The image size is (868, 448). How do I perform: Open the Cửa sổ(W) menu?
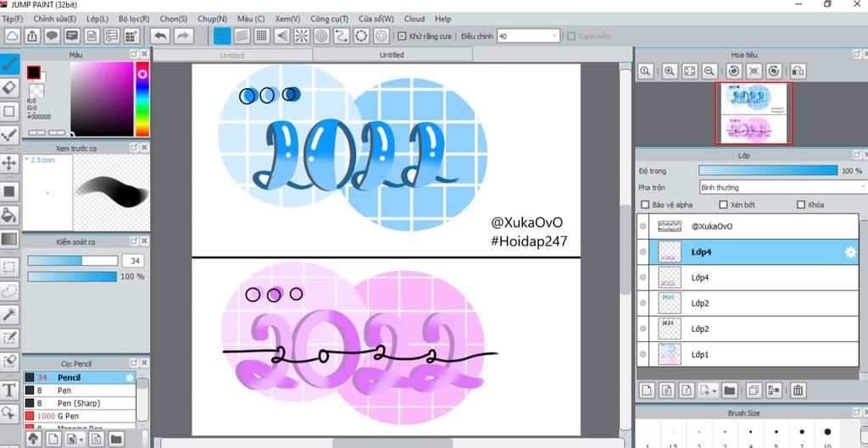(376, 19)
